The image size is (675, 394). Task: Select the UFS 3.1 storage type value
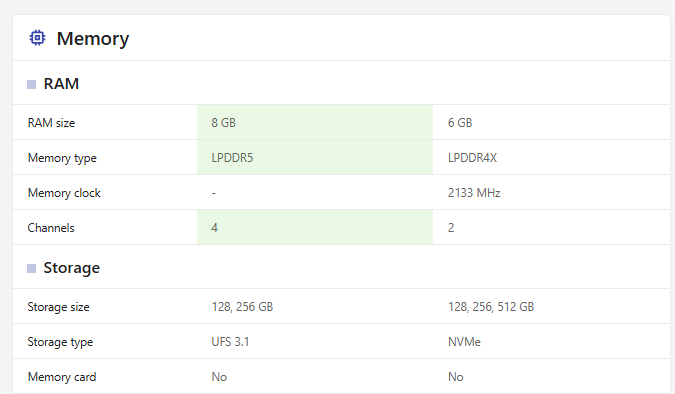coord(230,342)
